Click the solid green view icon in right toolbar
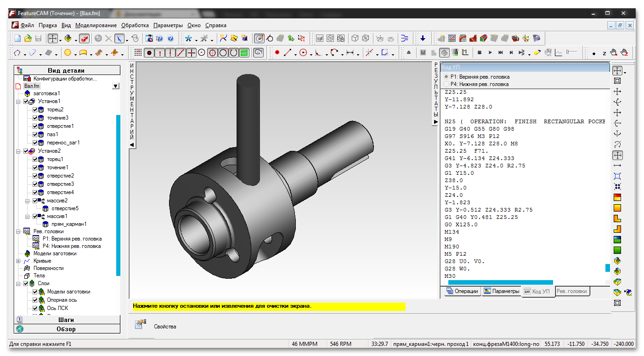The image size is (644, 356). [617, 250]
